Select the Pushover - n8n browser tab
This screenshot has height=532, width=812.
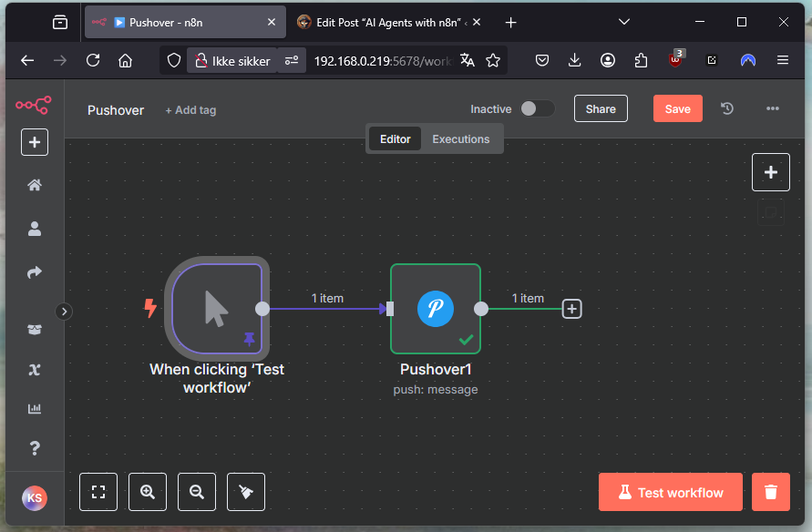point(185,22)
